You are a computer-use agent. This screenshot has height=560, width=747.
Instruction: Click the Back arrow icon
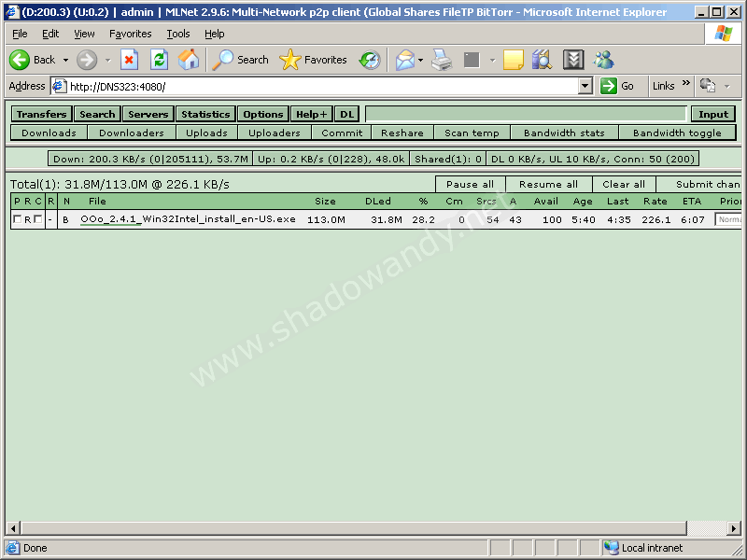click(20, 60)
